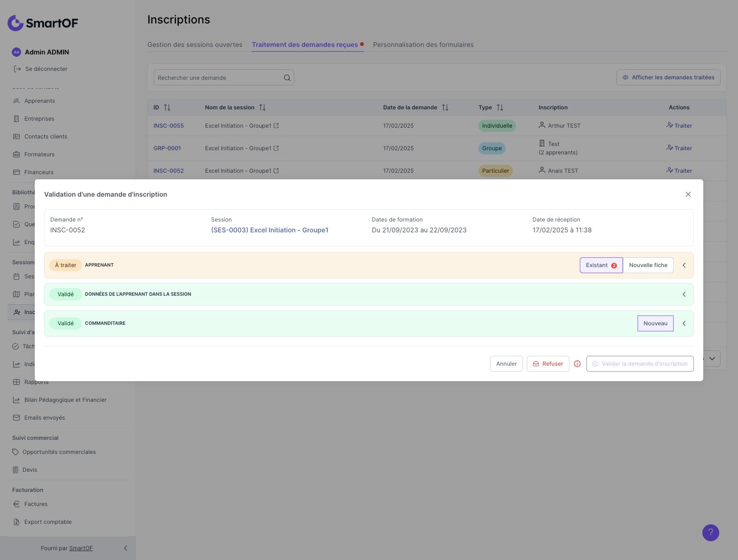Expand the Apprenant section chevron
This screenshot has height=560, width=738.
684,265
